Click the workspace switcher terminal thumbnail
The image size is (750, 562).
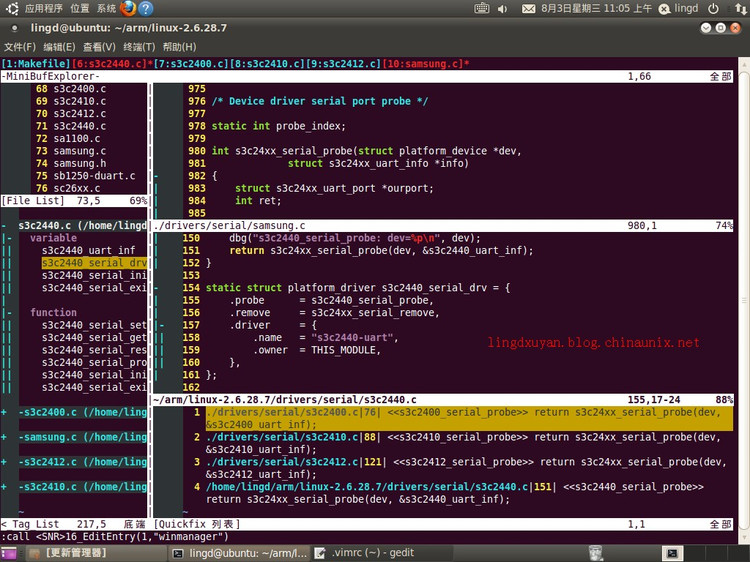(673, 553)
